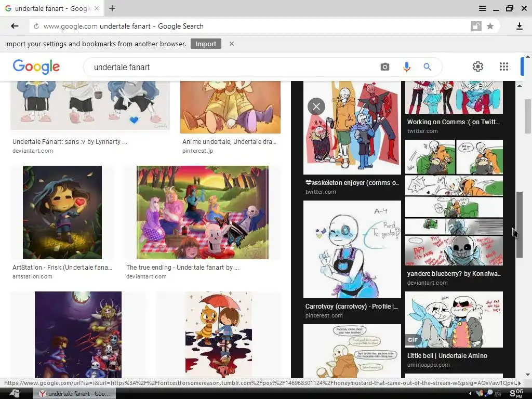Open the Carrotvoy profile related image
532x399 pixels.
pos(352,249)
